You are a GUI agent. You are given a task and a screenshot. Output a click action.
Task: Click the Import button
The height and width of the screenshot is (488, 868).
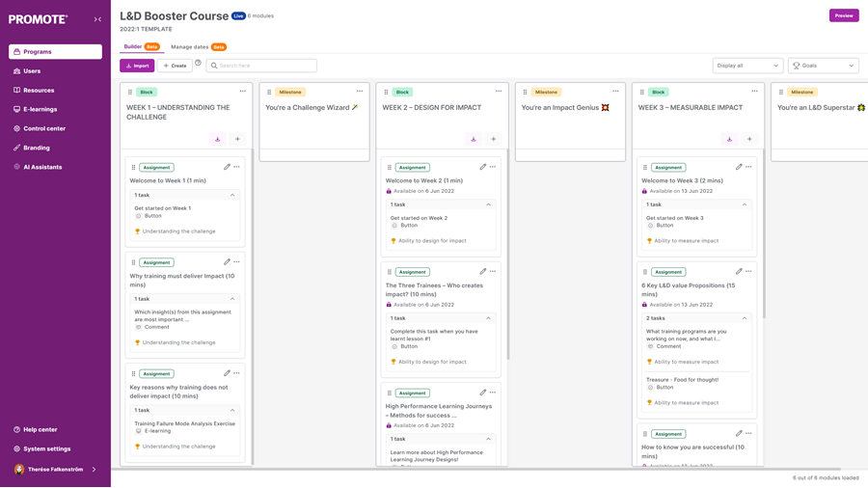coord(137,66)
